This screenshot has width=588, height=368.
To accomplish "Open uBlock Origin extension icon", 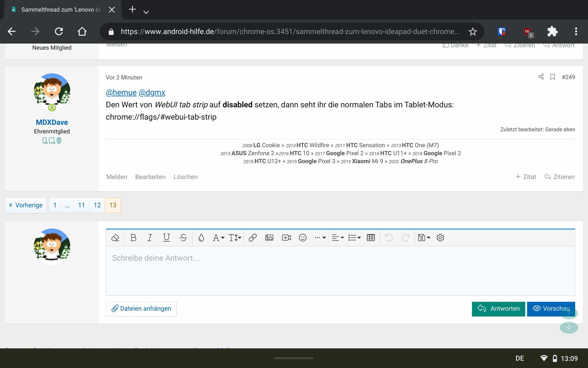I will (528, 32).
